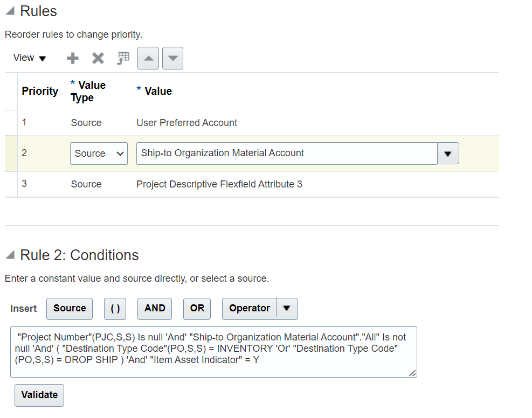The width and height of the screenshot is (532, 418).
Task: Click the plus icon to add a rule
Action: tap(73, 58)
